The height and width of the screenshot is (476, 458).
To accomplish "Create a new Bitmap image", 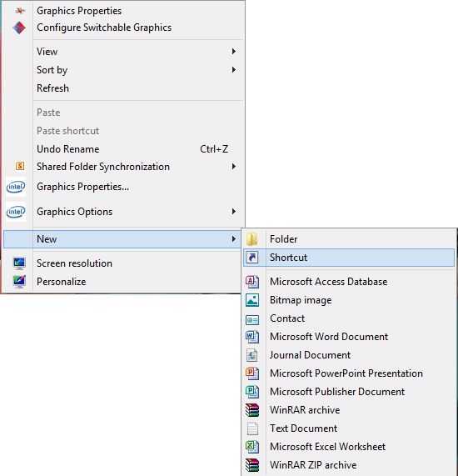I will click(x=349, y=300).
